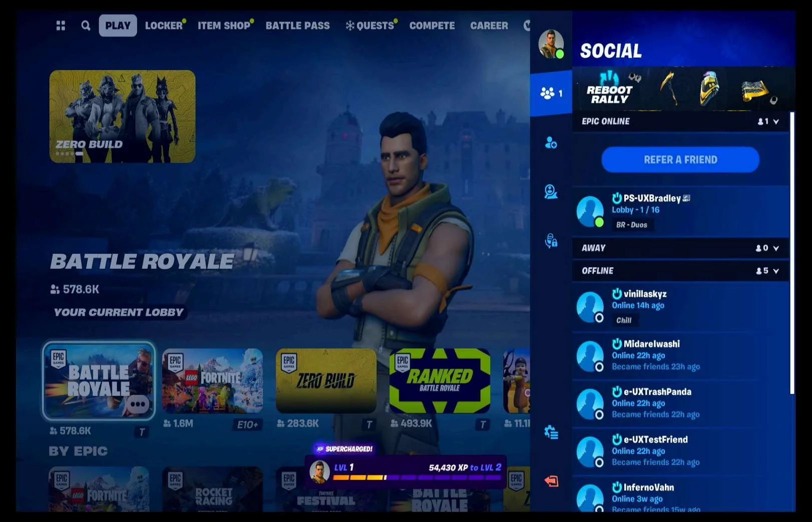Click the 578.6K player count under the Battle Royale title
The height and width of the screenshot is (522, 812).
point(75,289)
